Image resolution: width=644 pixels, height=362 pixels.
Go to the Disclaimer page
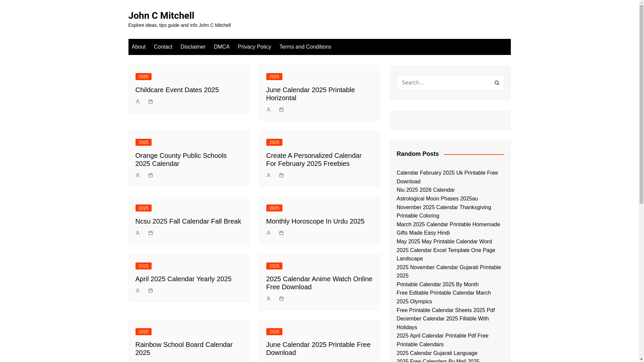click(x=193, y=47)
